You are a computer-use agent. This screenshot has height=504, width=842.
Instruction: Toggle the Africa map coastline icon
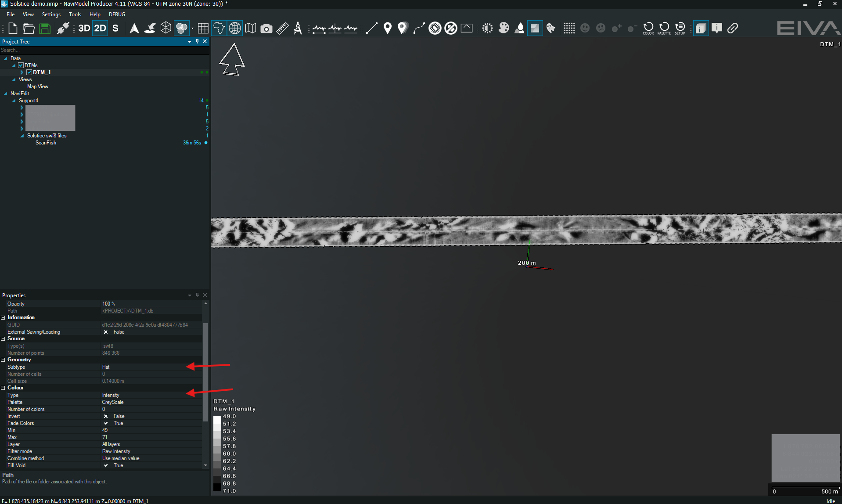click(x=219, y=29)
